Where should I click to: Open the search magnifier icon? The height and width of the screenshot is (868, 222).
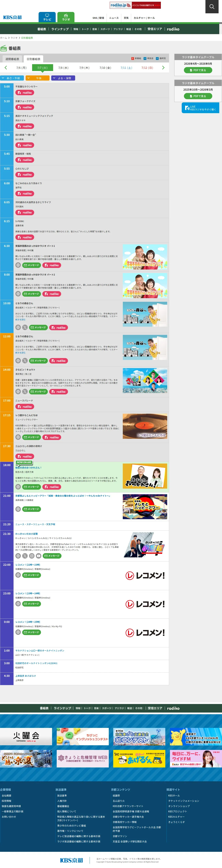[x=212, y=6]
